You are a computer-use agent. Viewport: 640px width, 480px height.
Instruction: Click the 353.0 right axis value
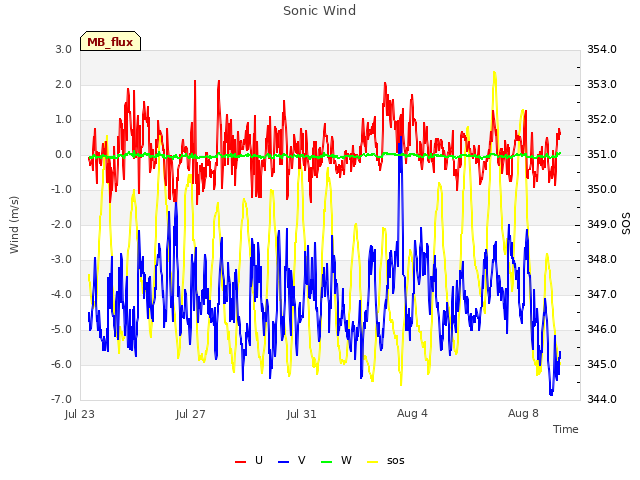[602, 84]
